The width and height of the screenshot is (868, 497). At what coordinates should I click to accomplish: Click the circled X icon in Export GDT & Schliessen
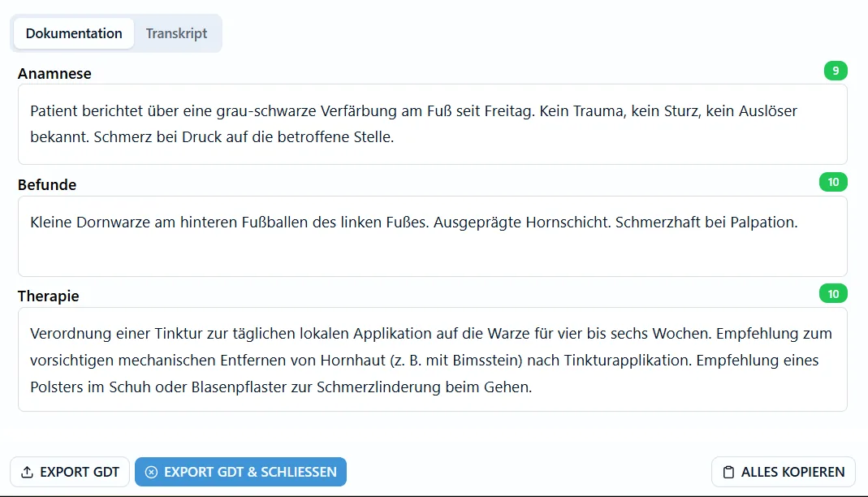tap(151, 472)
